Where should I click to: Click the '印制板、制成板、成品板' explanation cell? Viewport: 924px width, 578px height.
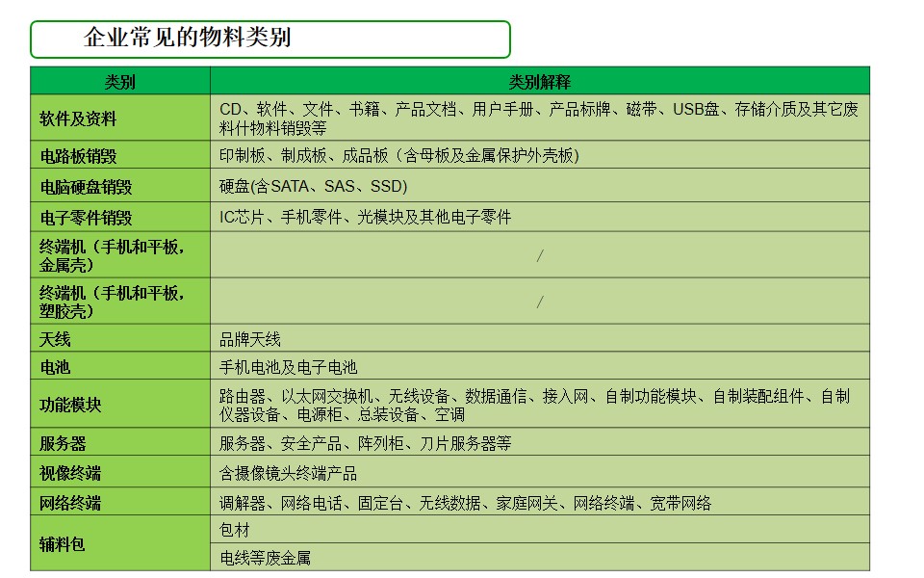pyautogui.click(x=540, y=155)
